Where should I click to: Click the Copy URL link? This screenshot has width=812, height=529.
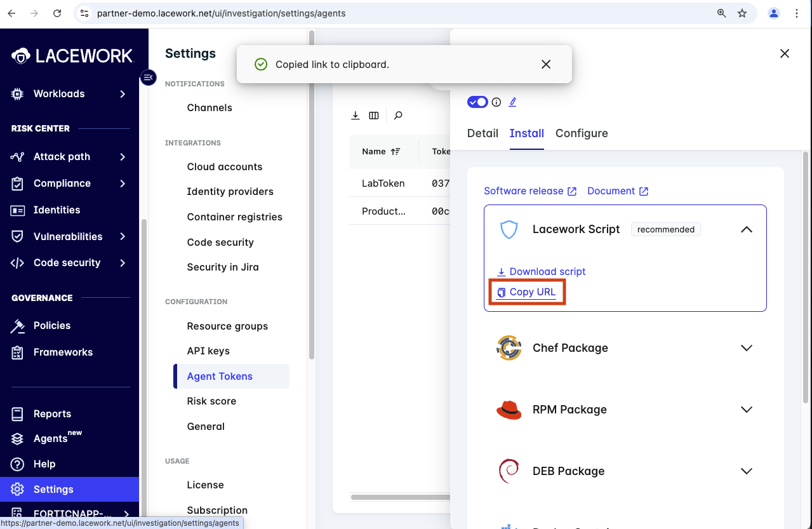pyautogui.click(x=526, y=292)
